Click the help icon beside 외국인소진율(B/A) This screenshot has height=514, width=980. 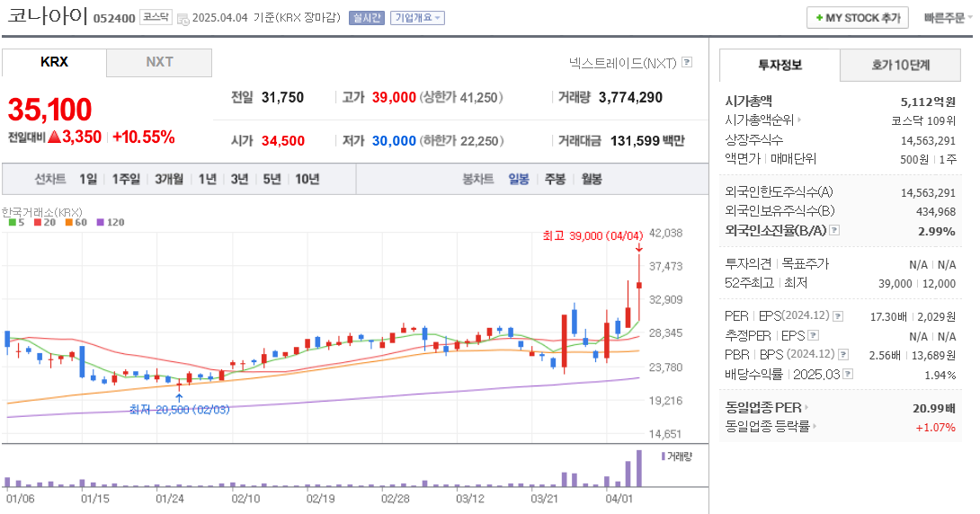point(834,230)
